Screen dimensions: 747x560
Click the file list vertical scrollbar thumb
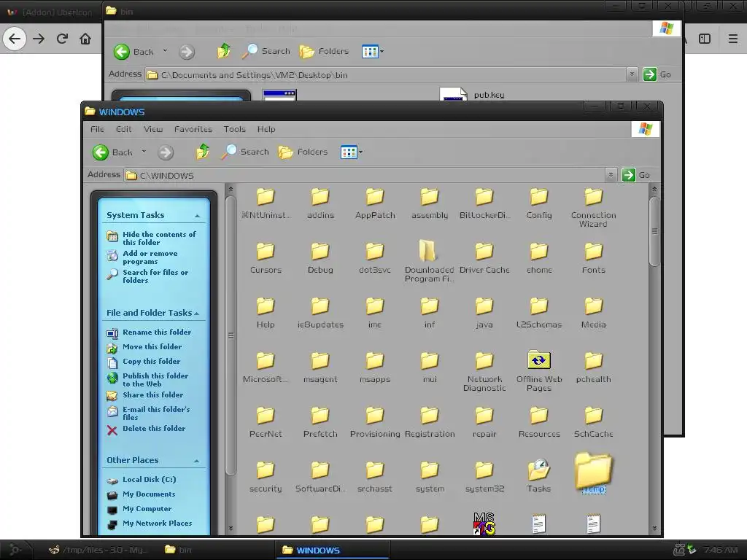[654, 231]
